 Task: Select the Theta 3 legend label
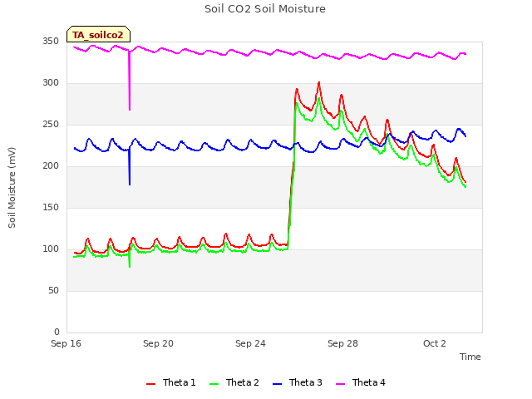point(305,382)
